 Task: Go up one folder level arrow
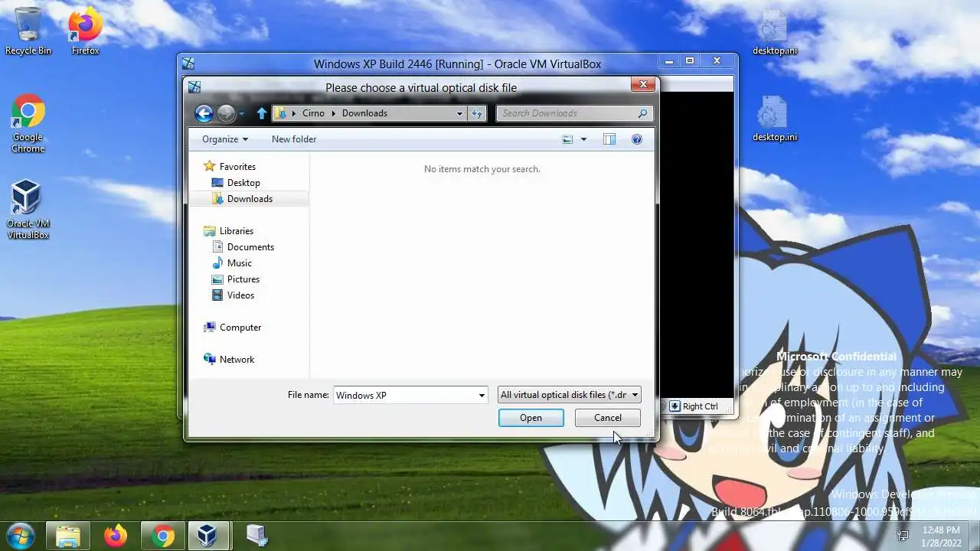(x=262, y=113)
